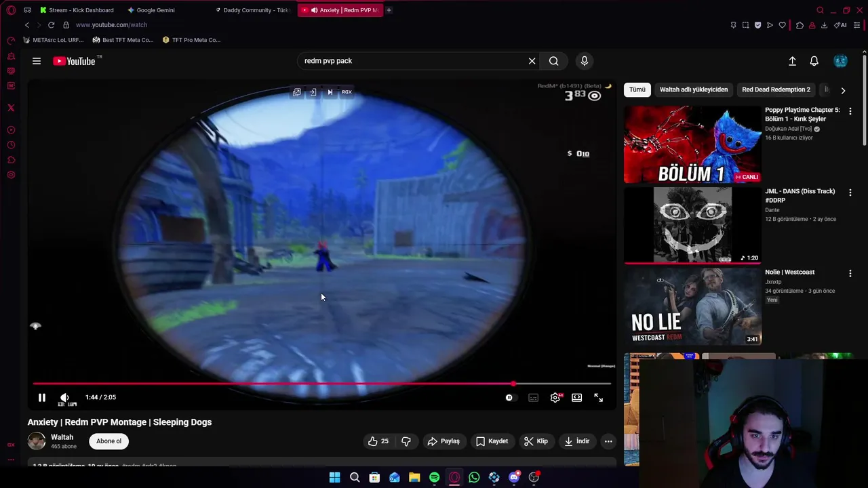Enter fullscreen mode in the player
Screen dimensions: 868x488
click(x=598, y=398)
